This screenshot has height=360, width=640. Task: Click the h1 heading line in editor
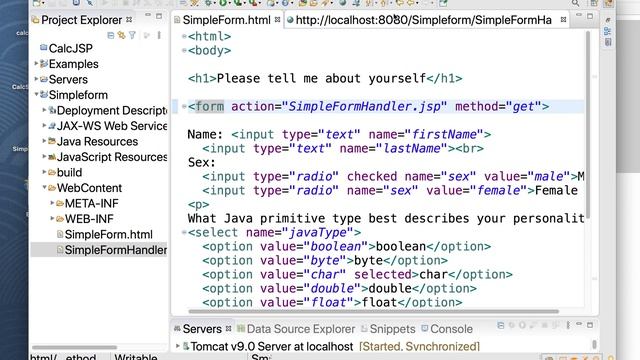[x=325, y=78]
